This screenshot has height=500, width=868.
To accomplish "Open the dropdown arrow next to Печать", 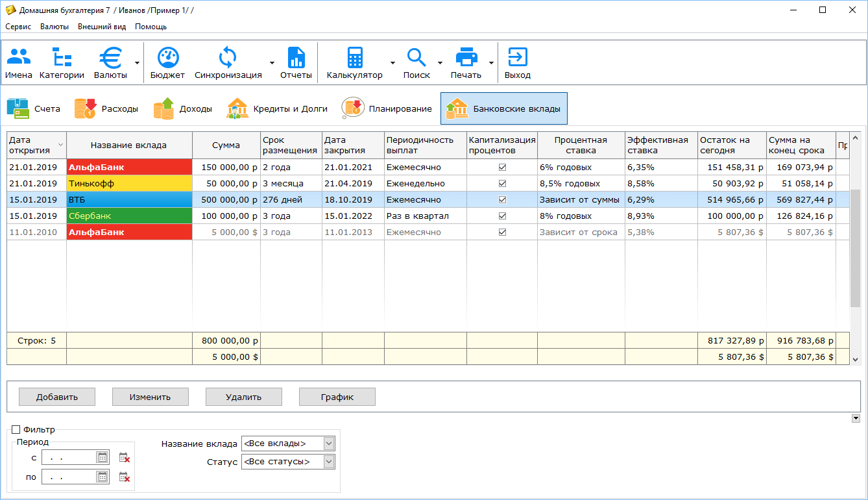I will pos(491,63).
